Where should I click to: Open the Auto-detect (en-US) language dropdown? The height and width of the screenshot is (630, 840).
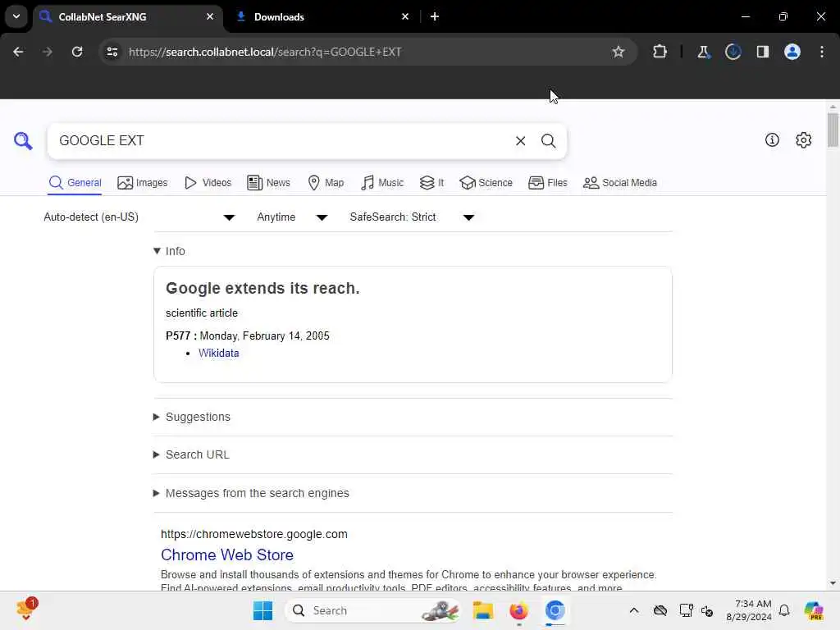pyautogui.click(x=139, y=217)
